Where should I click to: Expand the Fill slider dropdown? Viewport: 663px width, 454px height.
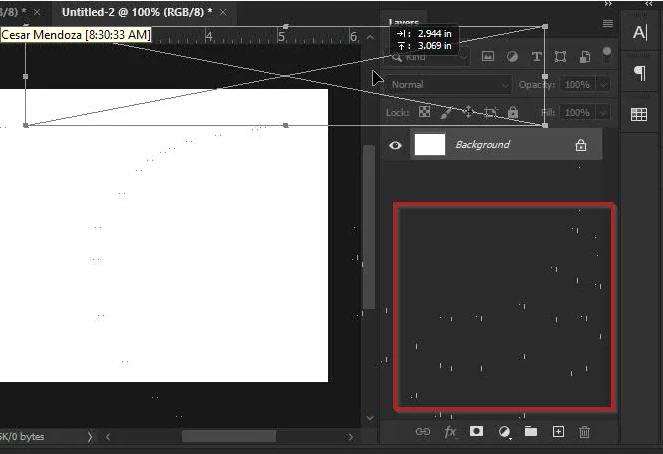click(x=603, y=112)
